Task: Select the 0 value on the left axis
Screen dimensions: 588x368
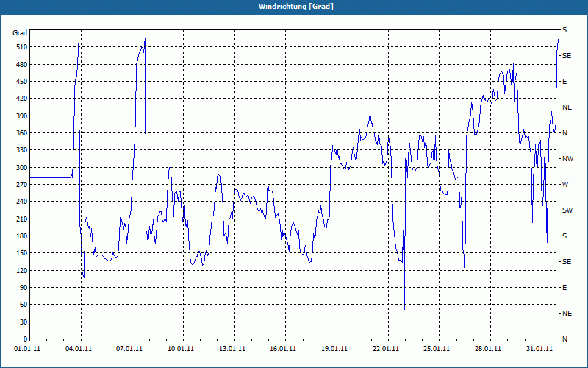Action: click(x=26, y=339)
